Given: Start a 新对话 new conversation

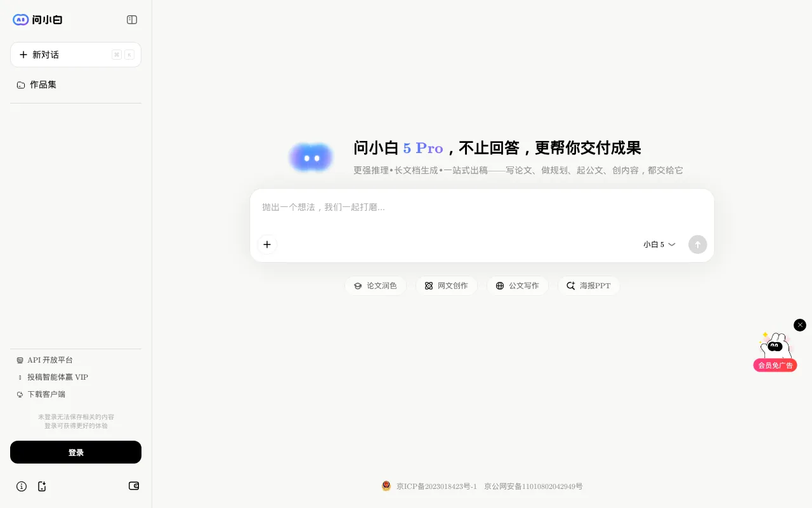Looking at the screenshot, I should tap(75, 55).
